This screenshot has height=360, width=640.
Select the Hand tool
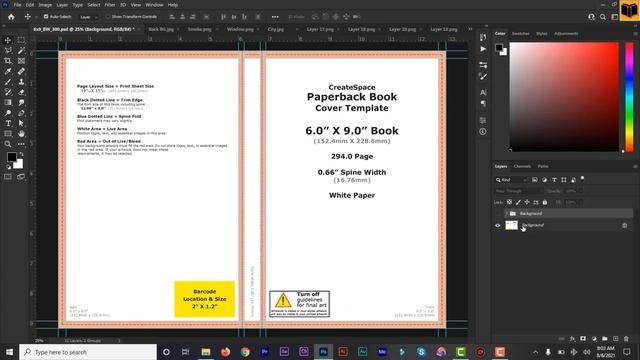[21, 133]
